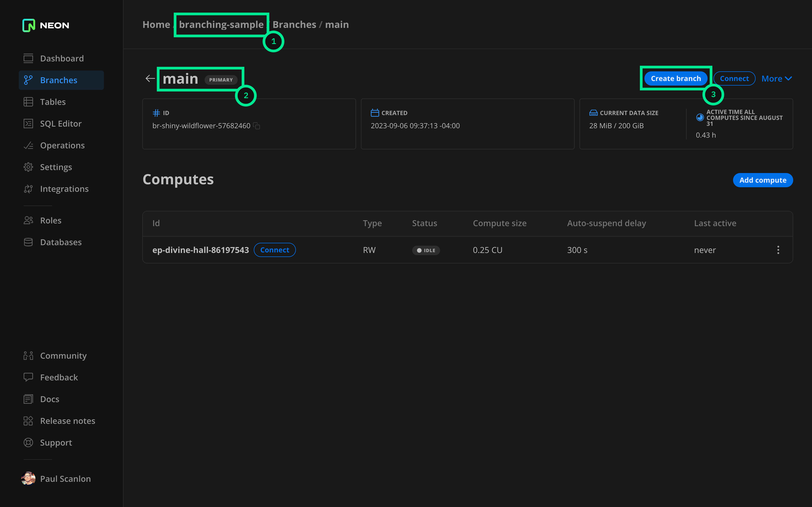
Task: Copy the branch ID with copy icon
Action: click(257, 126)
